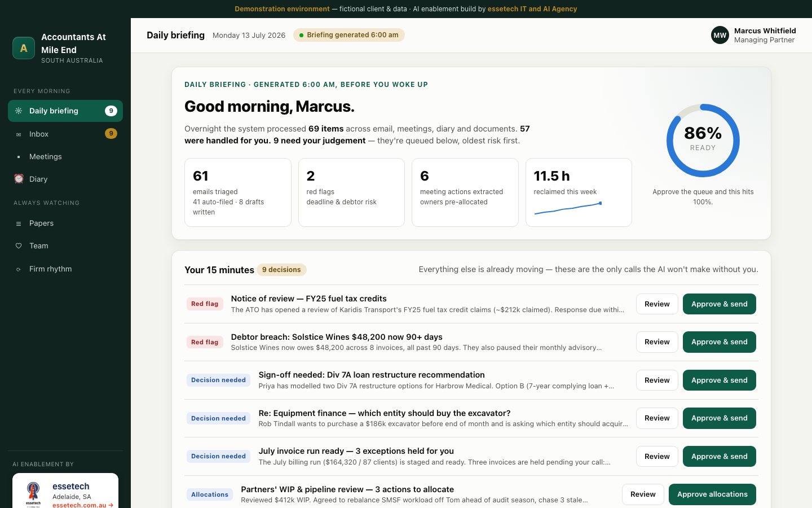Click the 61 emails triaged card
Viewport: 812px width, 508px height.
(x=238, y=192)
